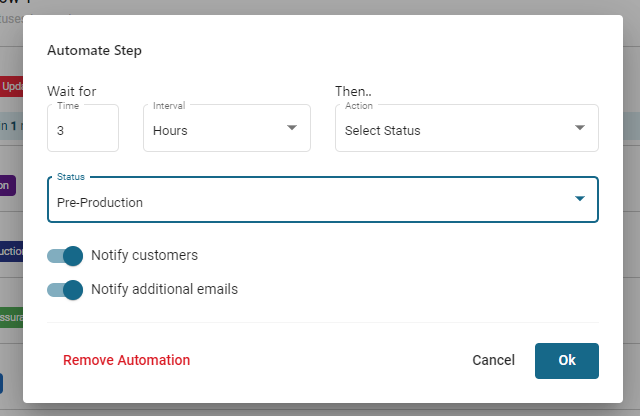Viewport: 640px width, 416px height.
Task: Open the Action dropdown showing Select Status
Action: 467,128
